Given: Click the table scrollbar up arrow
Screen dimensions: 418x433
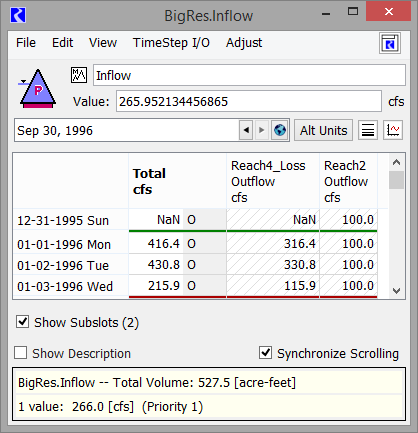Looking at the screenshot, I should pos(396,162).
